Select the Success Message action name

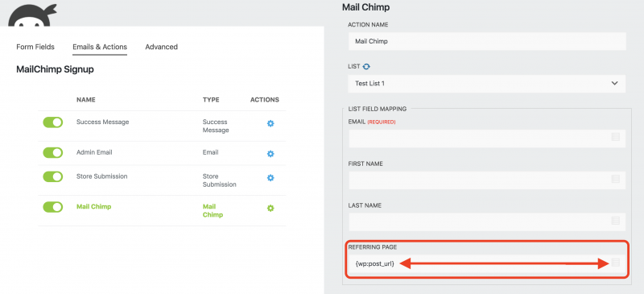pyautogui.click(x=103, y=122)
